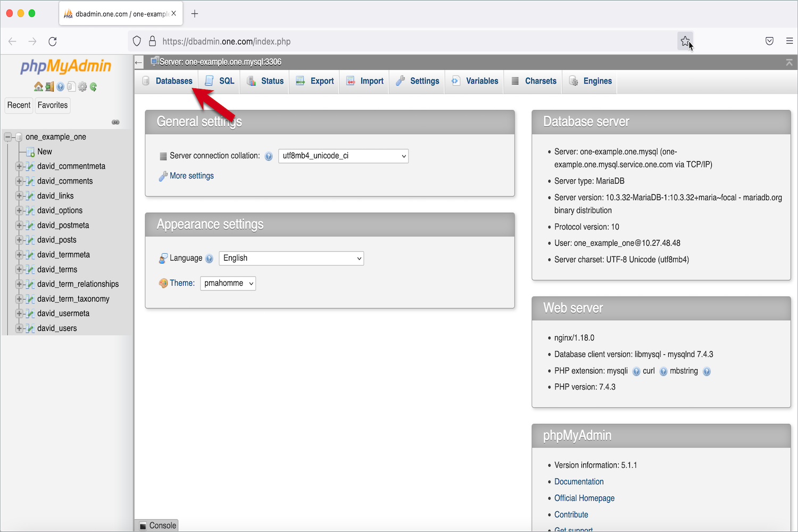Open the Status tab
This screenshot has height=532, width=798.
click(265, 81)
